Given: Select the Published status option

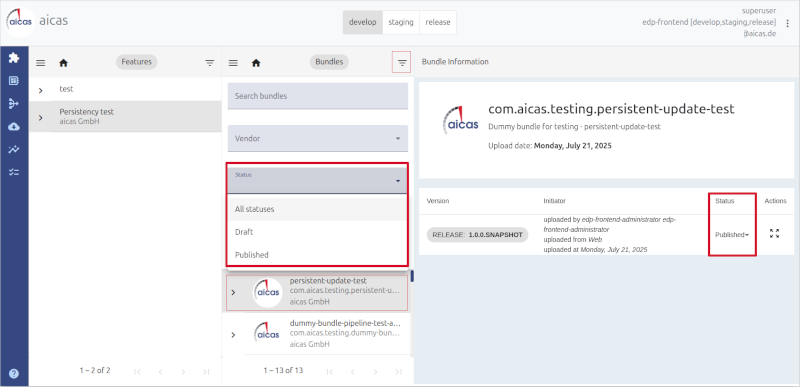Looking at the screenshot, I should click(x=317, y=254).
